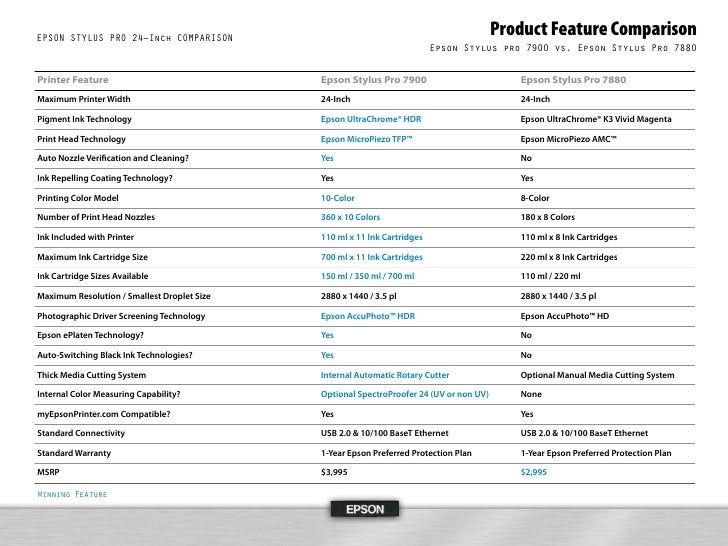The height and width of the screenshot is (546, 728).
Task: Click 7900 'Yes' in Ink Repelling Coating row
Action: pos(327,178)
